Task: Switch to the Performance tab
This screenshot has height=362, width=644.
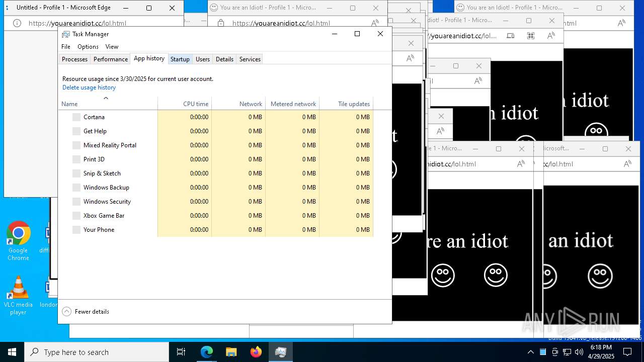Action: 111,59
